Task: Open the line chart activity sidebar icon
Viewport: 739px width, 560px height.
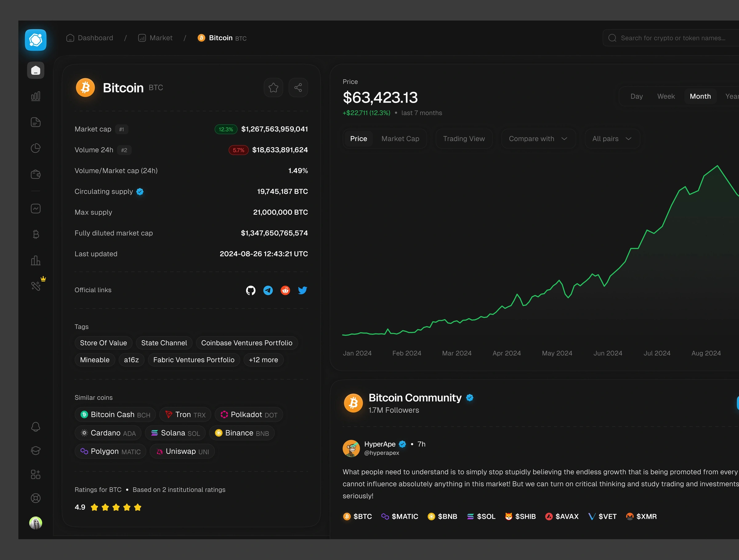Action: pyautogui.click(x=35, y=209)
